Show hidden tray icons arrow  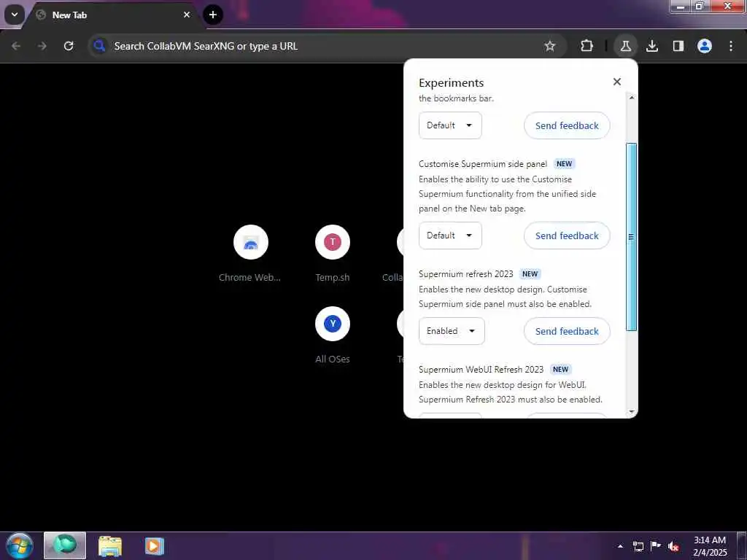pyautogui.click(x=620, y=546)
